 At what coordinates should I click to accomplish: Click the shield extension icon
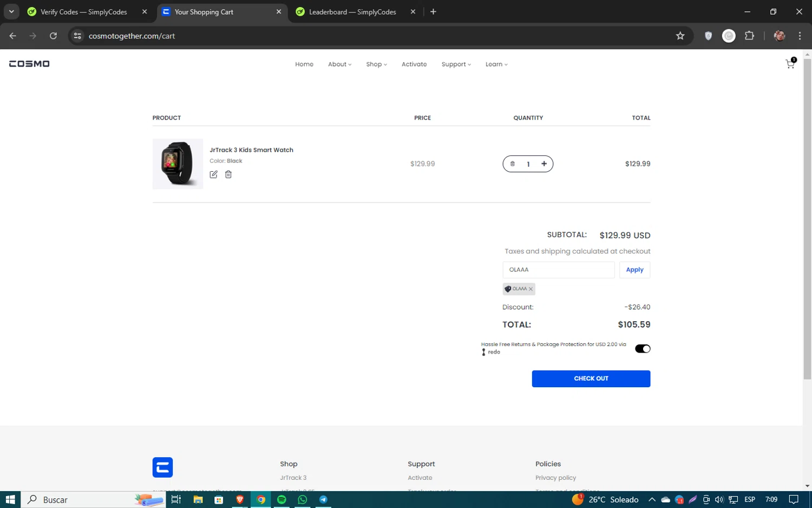click(x=708, y=36)
